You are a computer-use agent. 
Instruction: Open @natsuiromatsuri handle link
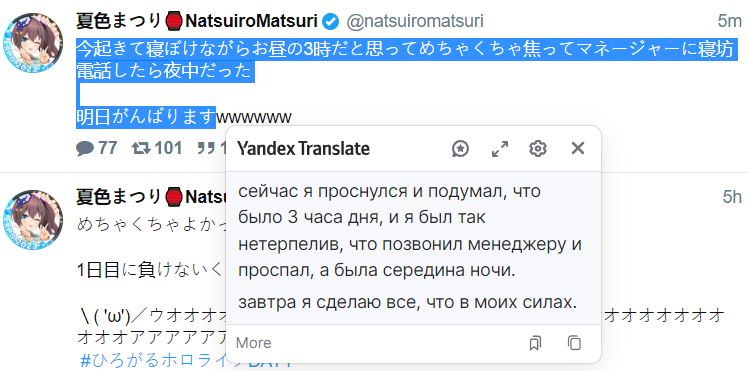coord(415,21)
